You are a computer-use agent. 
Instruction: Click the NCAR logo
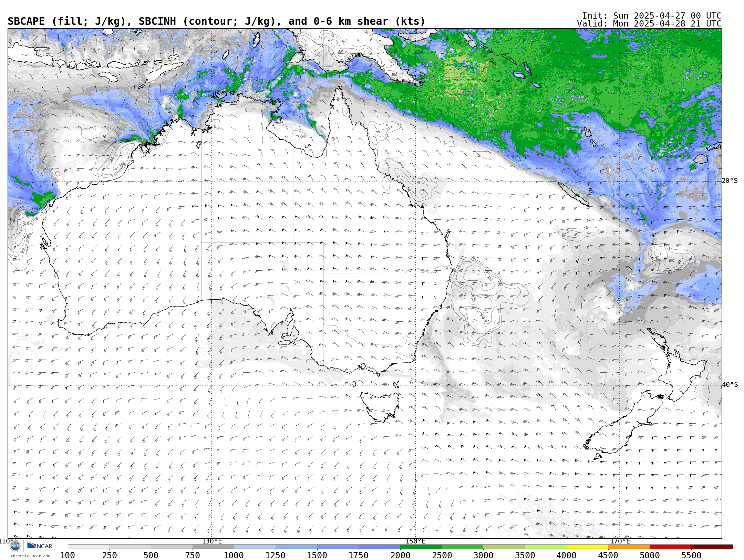(40, 546)
